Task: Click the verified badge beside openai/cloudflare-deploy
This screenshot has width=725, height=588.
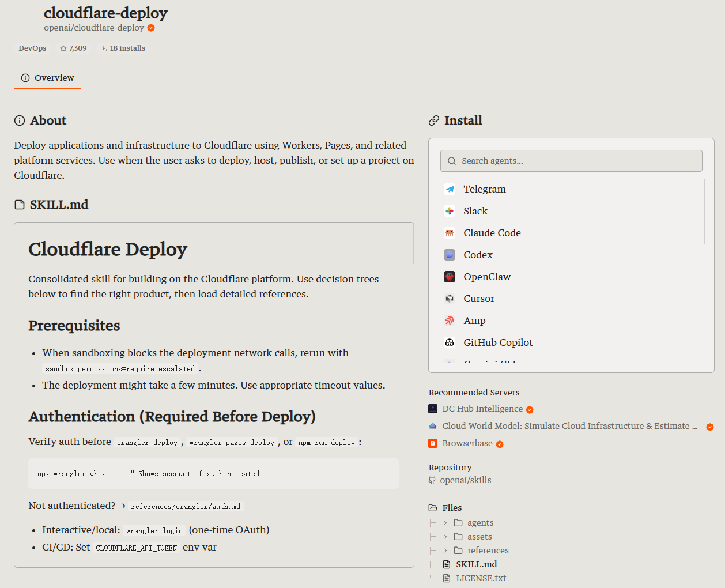Action: point(151,28)
